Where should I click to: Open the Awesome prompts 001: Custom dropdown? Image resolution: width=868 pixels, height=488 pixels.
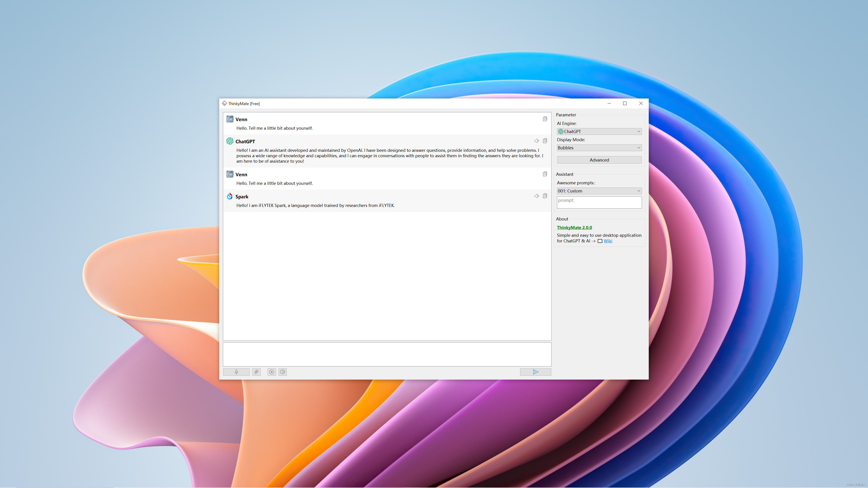click(x=599, y=191)
